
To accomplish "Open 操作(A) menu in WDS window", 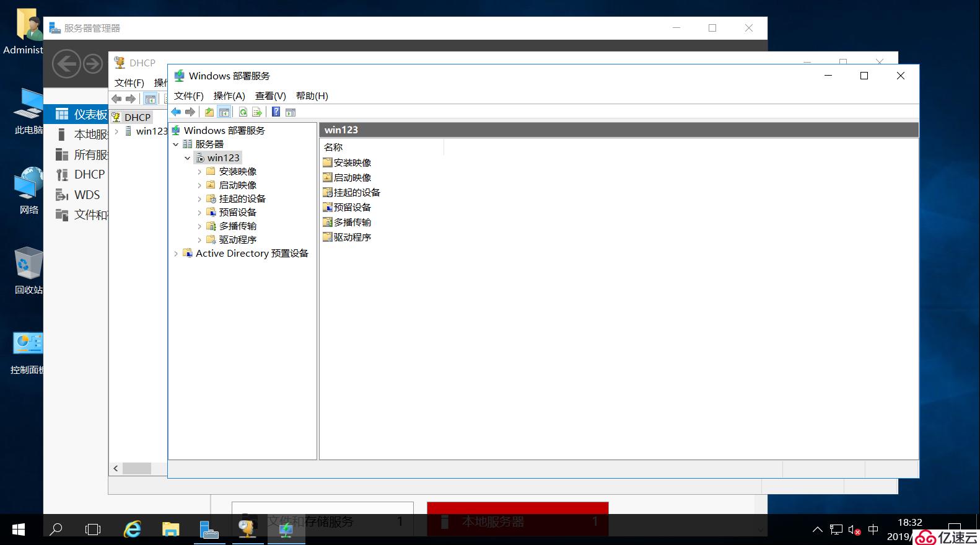I will pos(229,95).
